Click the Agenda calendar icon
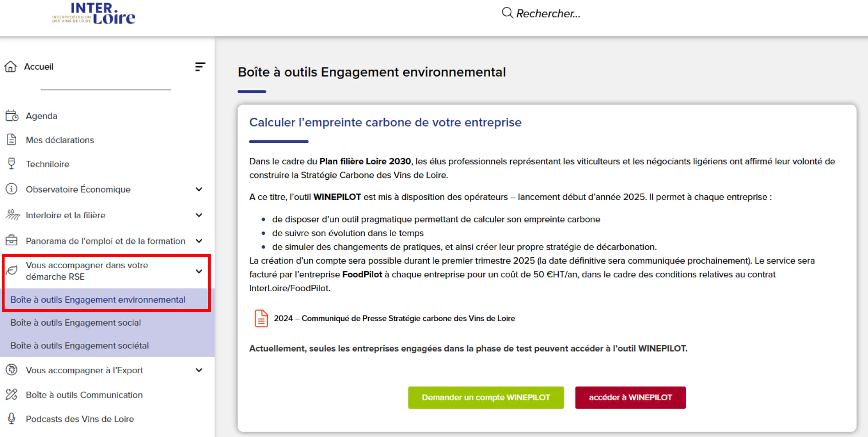This screenshot has width=868, height=437. pos(12,116)
